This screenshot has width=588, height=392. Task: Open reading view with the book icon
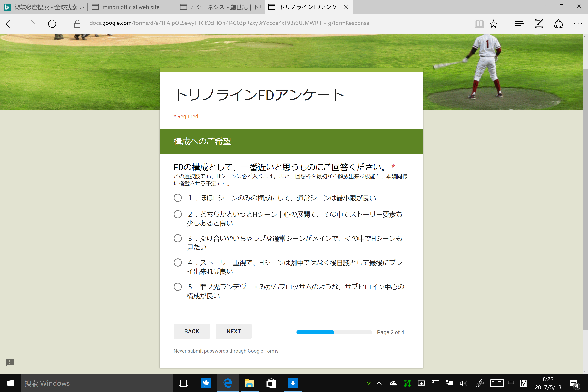pos(479,24)
